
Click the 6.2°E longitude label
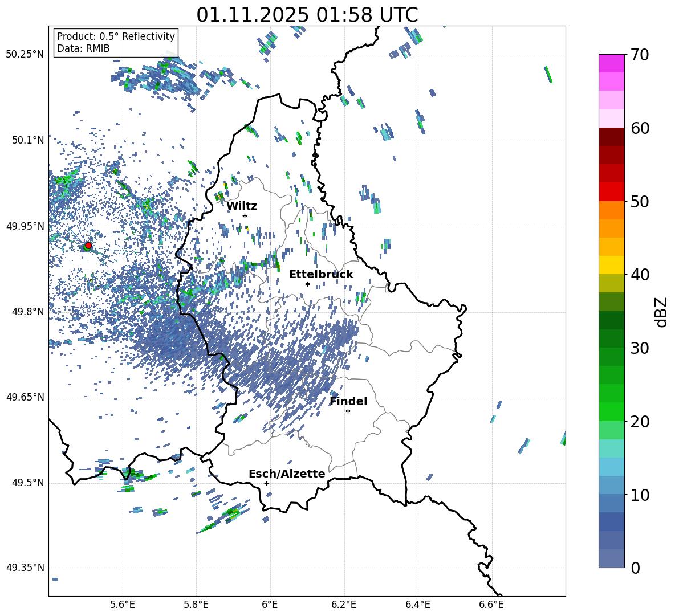point(344,605)
